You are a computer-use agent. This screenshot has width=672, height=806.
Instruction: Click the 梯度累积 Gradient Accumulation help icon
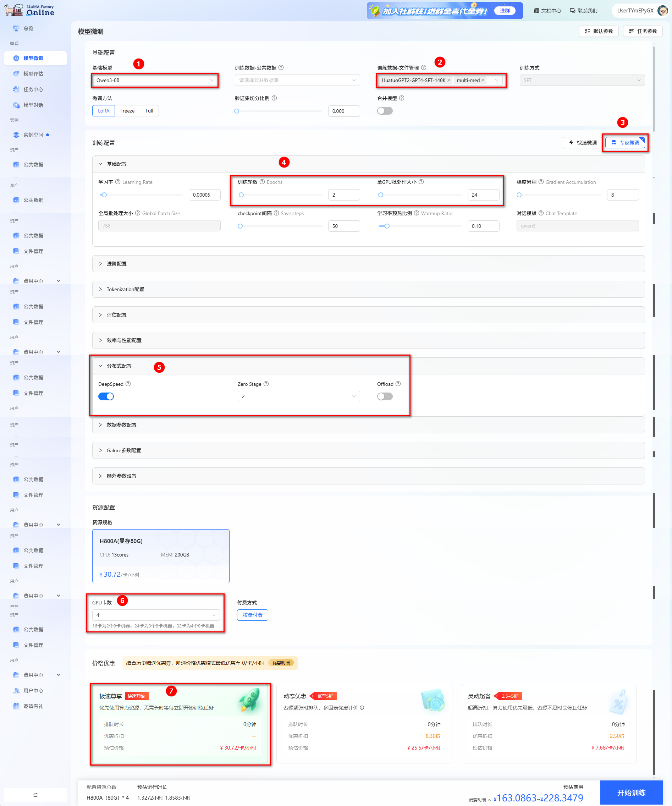click(x=541, y=182)
